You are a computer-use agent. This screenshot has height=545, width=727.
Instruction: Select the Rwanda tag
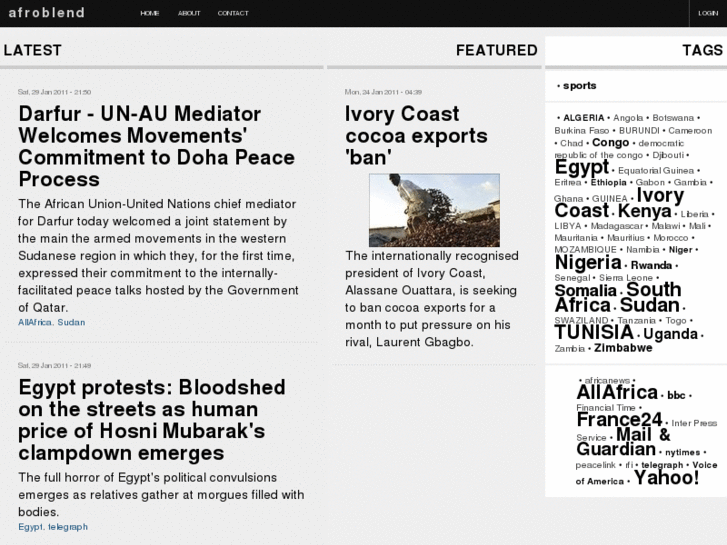pos(651,265)
